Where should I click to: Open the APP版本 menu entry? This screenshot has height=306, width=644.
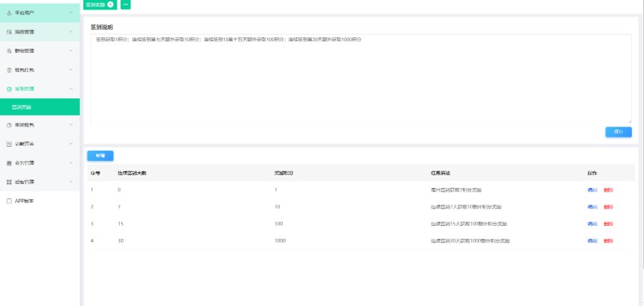pyautogui.click(x=40, y=201)
